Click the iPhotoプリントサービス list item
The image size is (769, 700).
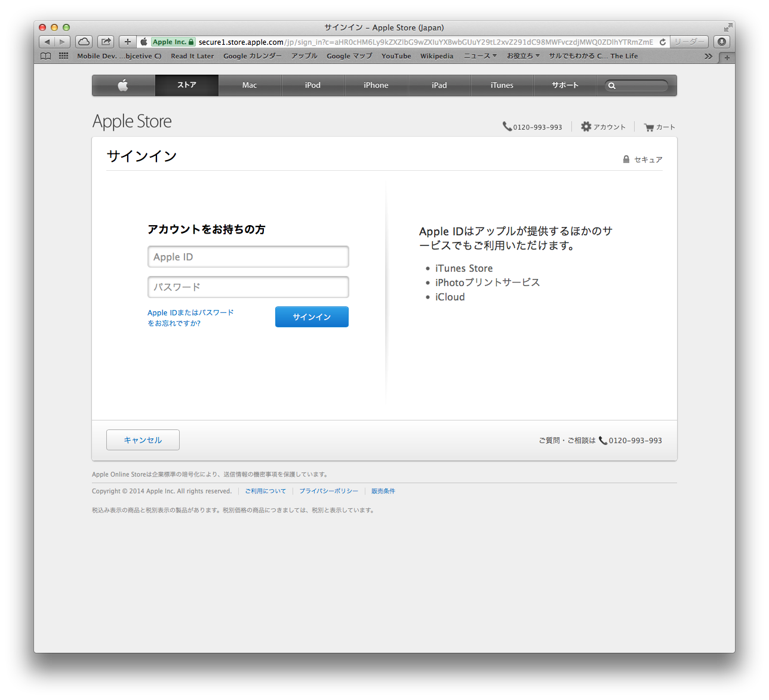tap(487, 283)
